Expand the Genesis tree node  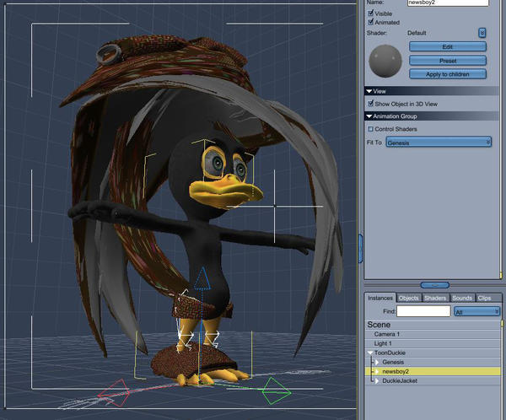coord(377,362)
